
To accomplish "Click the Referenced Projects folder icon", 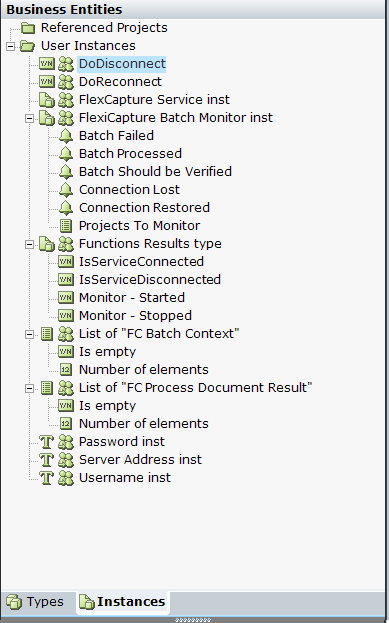I will [28, 28].
